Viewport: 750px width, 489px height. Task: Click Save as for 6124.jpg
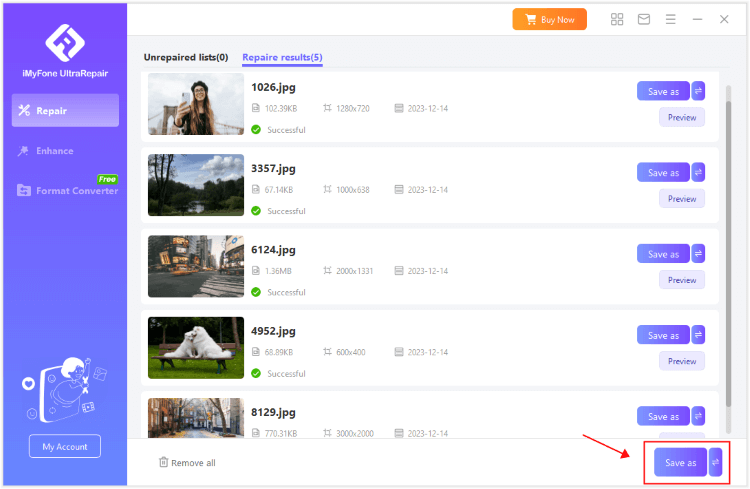point(663,254)
